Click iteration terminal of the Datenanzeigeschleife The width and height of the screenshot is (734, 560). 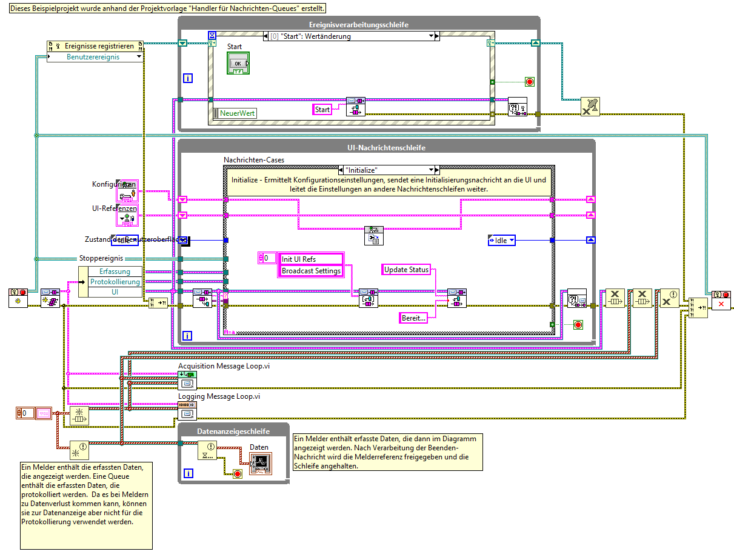(188, 473)
